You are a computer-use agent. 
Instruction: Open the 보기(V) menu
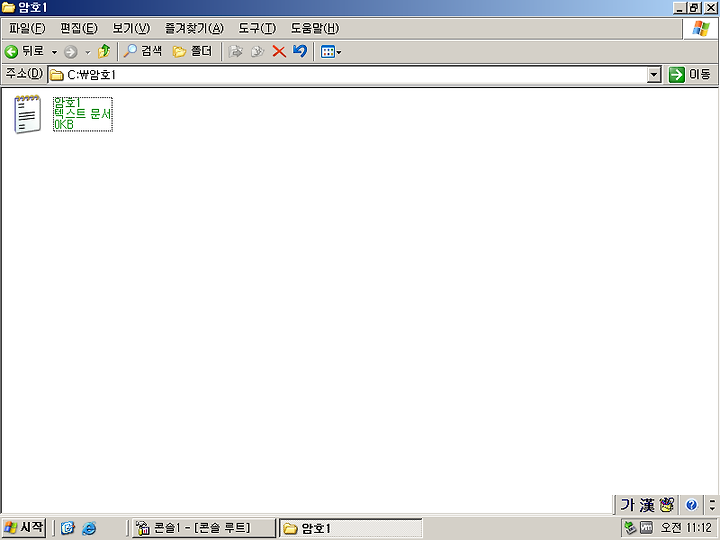[131, 28]
